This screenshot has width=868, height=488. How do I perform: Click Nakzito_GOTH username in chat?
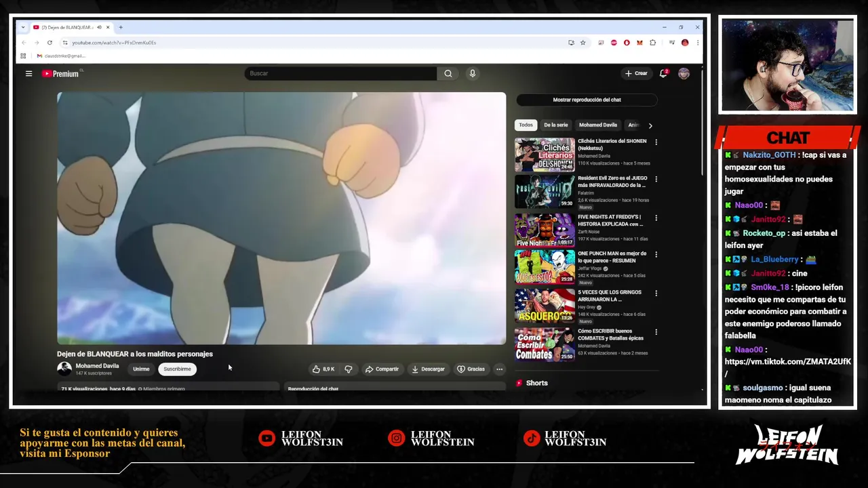[769, 155]
